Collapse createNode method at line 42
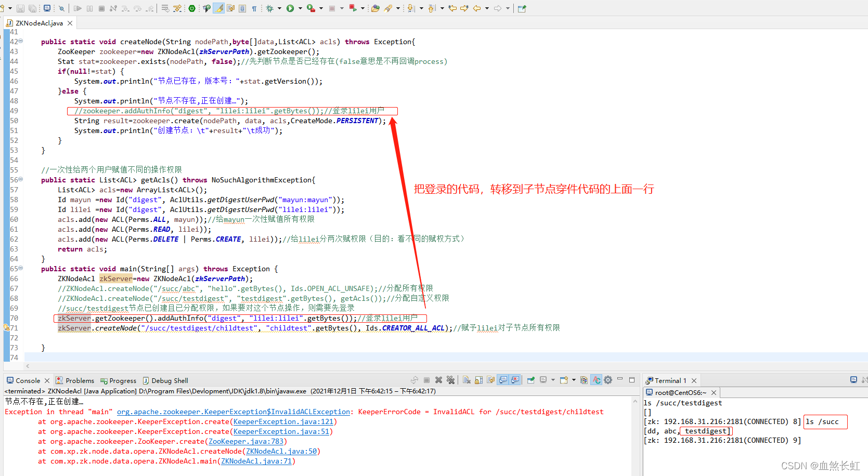The width and height of the screenshot is (868, 476). 21,41
